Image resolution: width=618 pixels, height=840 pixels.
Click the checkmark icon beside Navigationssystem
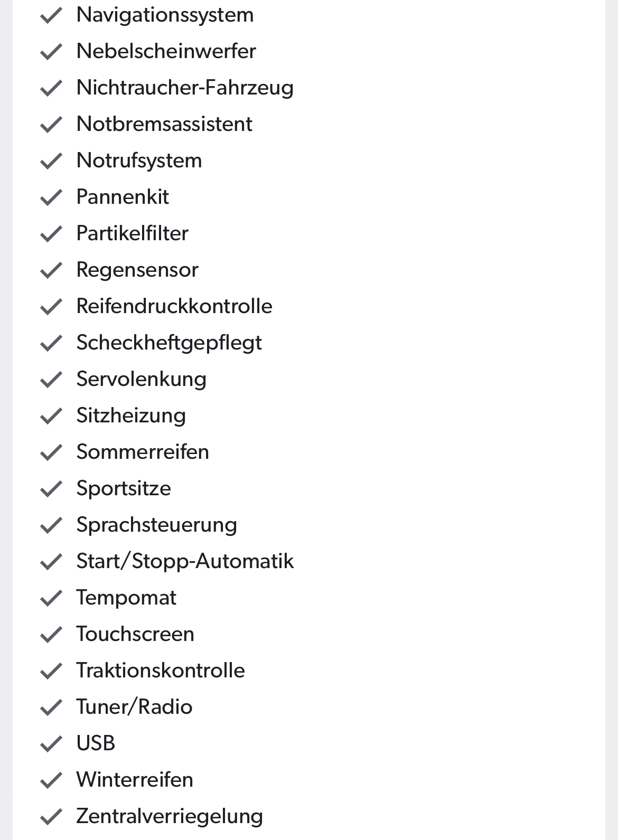[x=51, y=15]
